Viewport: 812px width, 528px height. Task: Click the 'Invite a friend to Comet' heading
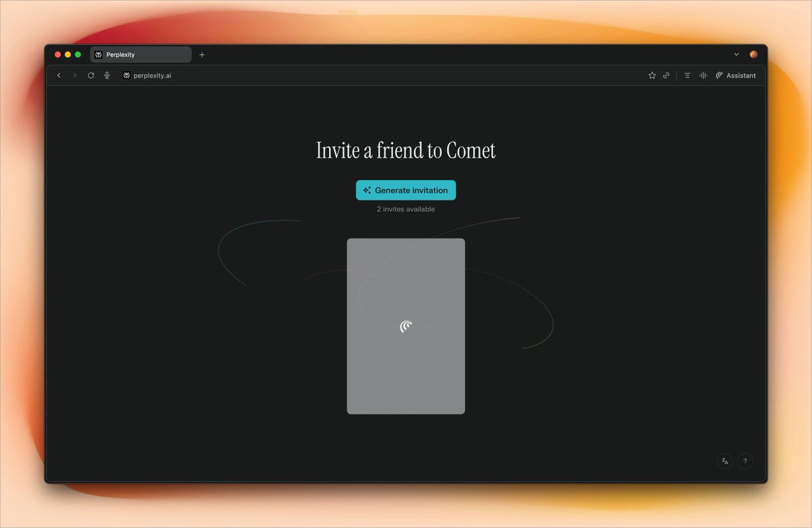406,150
